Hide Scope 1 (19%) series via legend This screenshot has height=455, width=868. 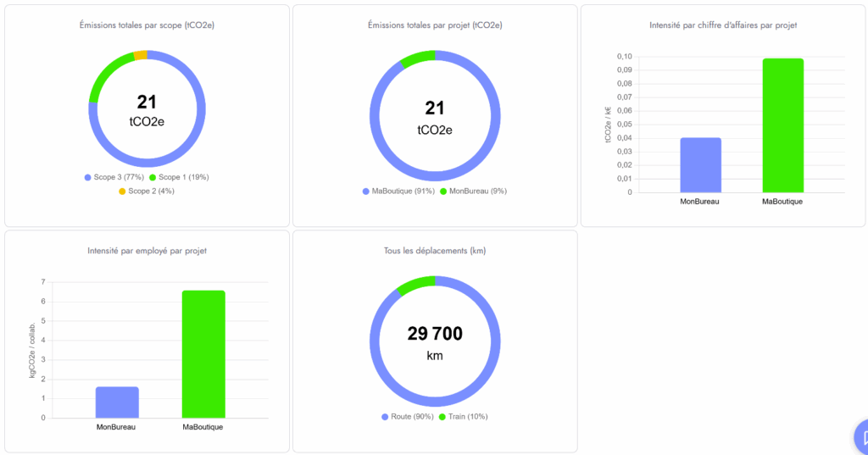(x=179, y=177)
